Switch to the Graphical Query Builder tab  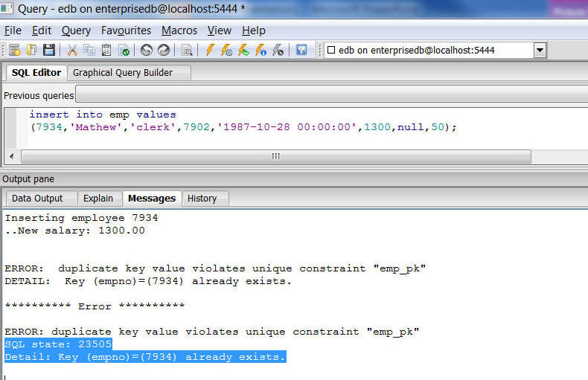(123, 73)
